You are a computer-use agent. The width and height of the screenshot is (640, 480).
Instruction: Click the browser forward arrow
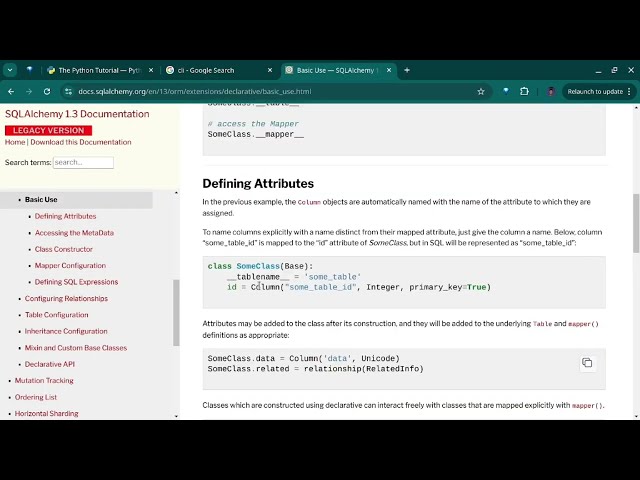point(29,91)
